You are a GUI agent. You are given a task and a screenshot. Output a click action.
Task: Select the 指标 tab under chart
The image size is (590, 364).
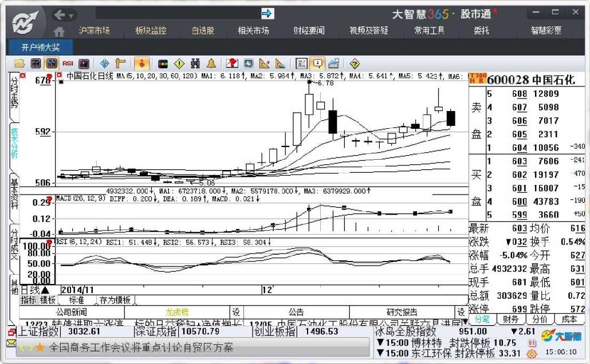coord(28,300)
